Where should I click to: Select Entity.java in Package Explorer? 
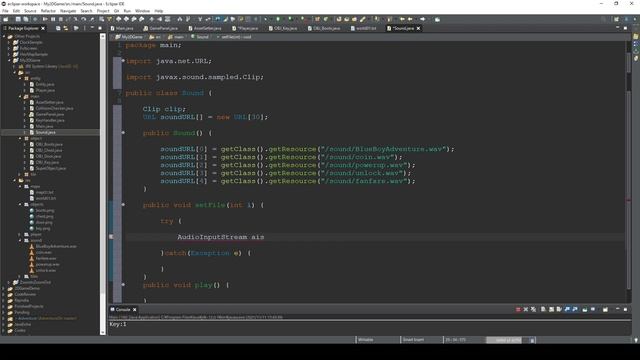coord(42,84)
